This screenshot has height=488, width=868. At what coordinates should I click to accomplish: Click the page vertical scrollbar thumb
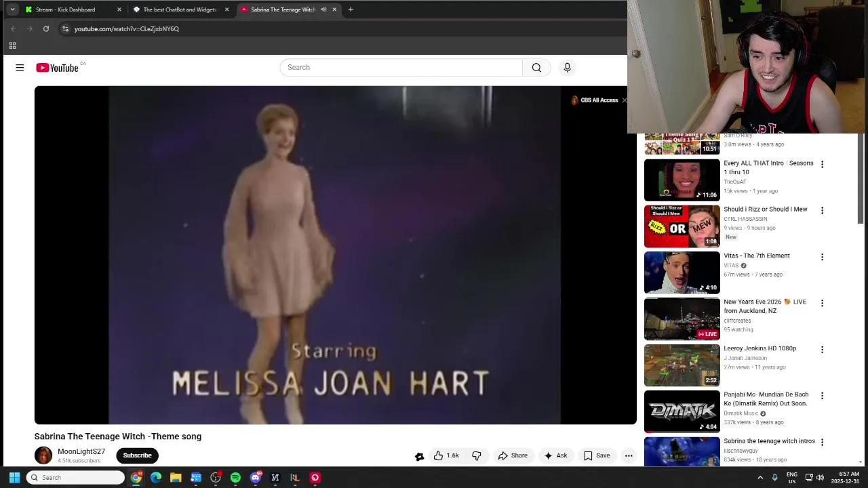(861, 178)
